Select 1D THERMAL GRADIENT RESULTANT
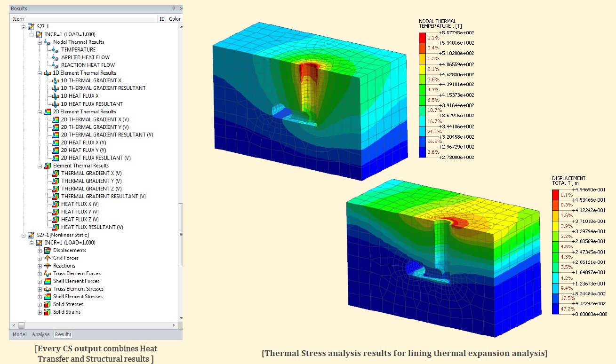This screenshot has width=616, height=364. (x=103, y=88)
